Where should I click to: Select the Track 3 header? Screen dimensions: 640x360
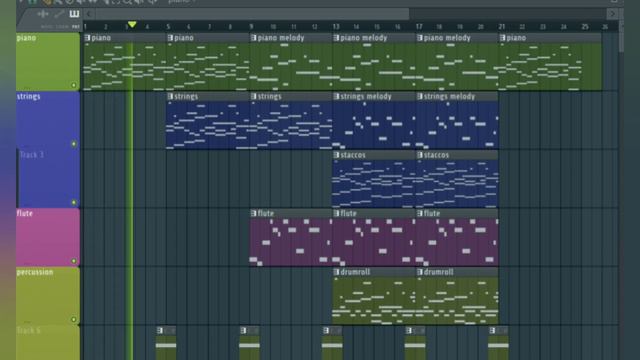coord(48,179)
